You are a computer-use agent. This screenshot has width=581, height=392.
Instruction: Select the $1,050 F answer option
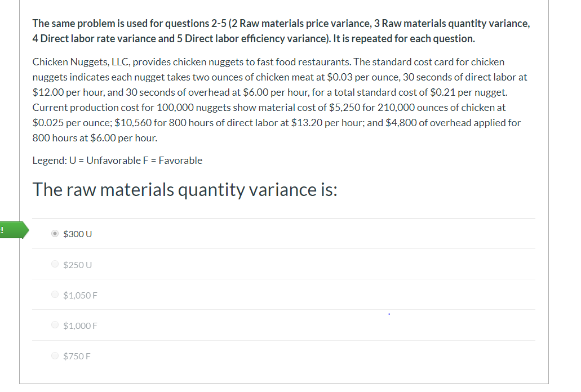[x=55, y=294]
